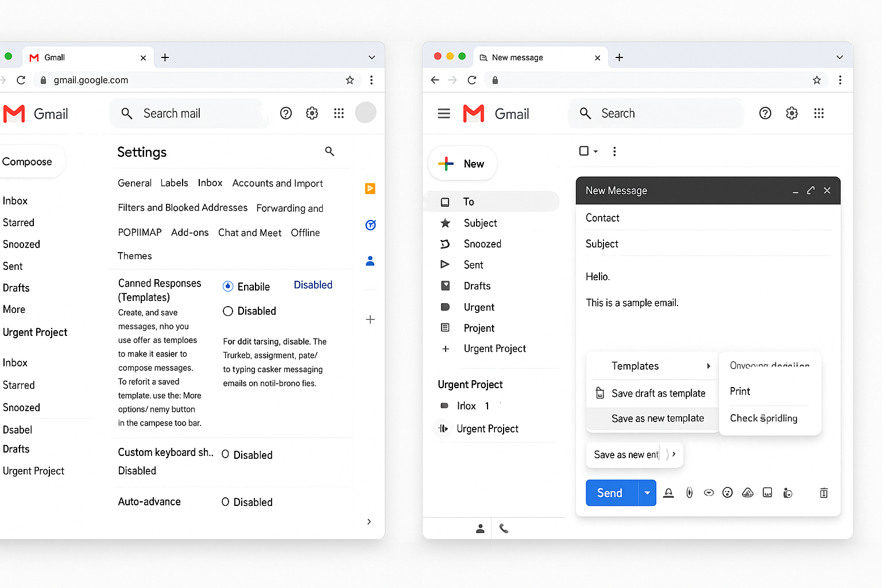This screenshot has height=588, width=882.
Task: Click the plus add-on icon in side panel
Action: (370, 319)
